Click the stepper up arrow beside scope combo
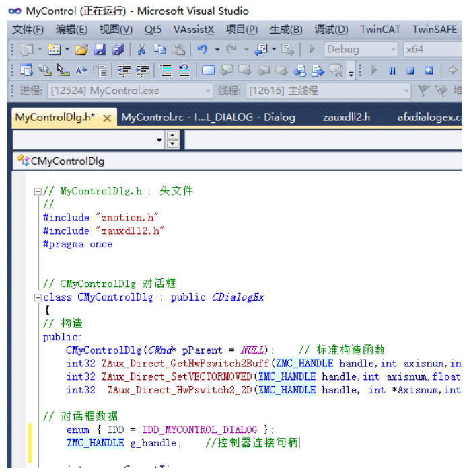The width and height of the screenshot is (469, 476). coord(172,136)
